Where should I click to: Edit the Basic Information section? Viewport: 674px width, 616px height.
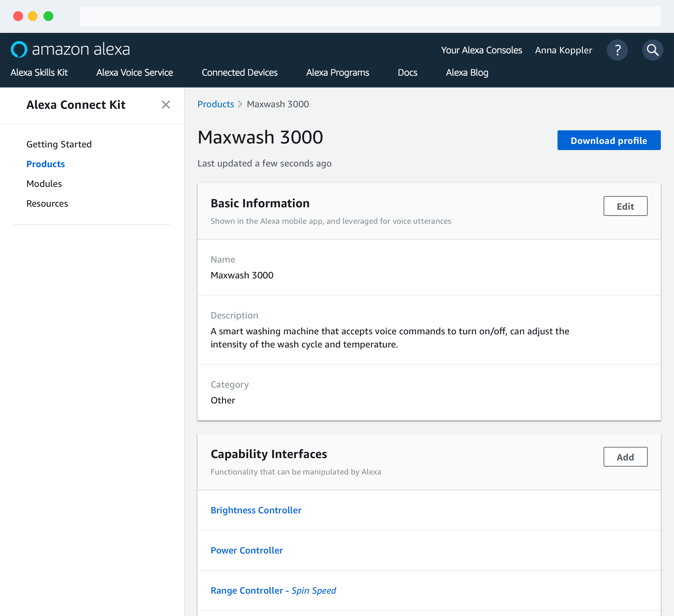pos(625,206)
